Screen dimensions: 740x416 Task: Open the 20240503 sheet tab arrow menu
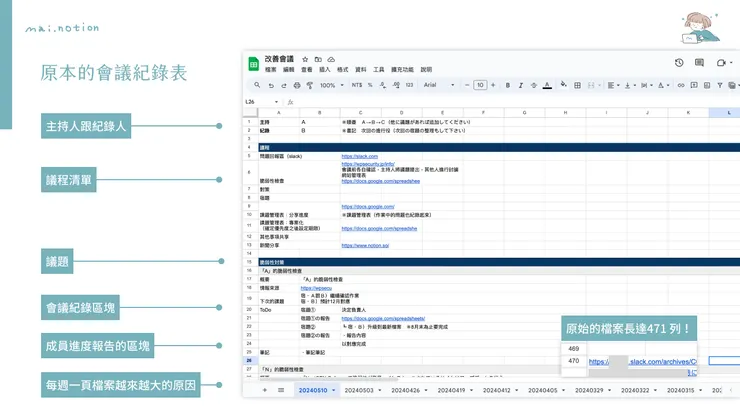coord(380,391)
